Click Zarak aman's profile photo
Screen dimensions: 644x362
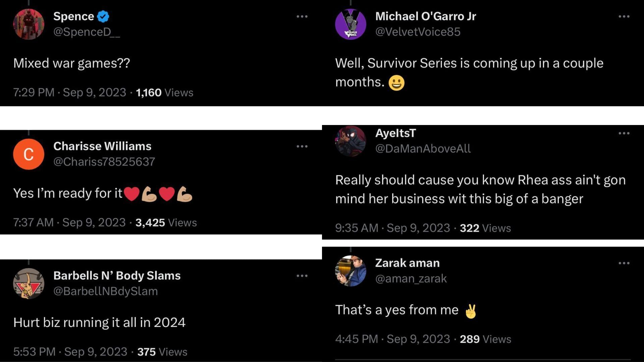(351, 271)
